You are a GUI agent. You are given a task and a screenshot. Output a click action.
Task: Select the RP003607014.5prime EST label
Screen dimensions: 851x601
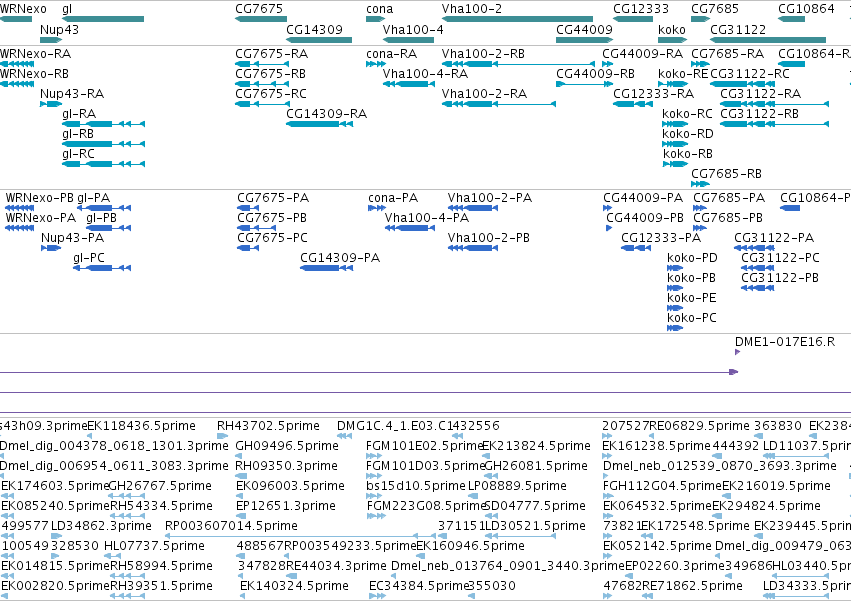(231, 526)
